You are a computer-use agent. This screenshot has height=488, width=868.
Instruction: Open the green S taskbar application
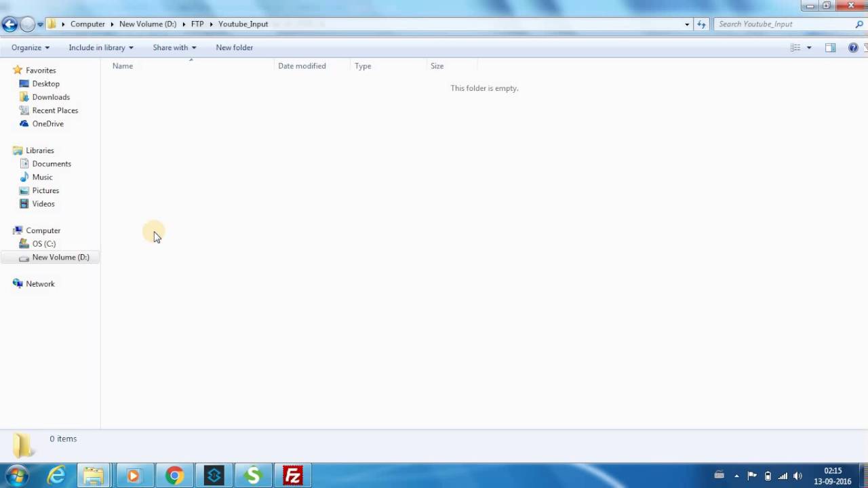tap(253, 476)
